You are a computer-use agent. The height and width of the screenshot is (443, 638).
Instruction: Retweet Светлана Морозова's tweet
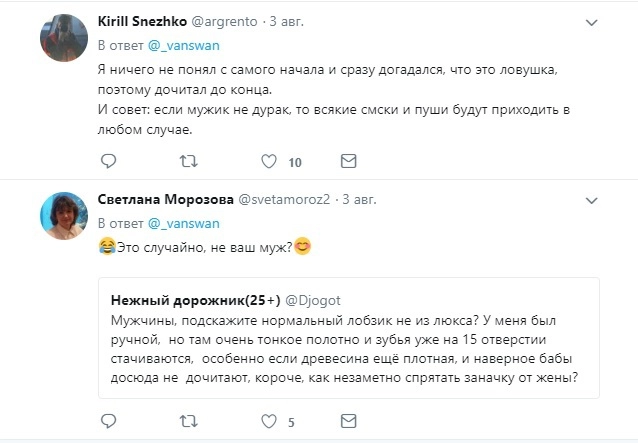point(188,420)
